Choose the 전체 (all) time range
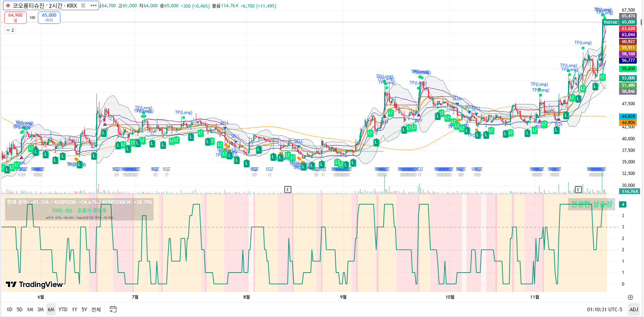Image resolution: width=644 pixels, height=317 pixels. 96,309
